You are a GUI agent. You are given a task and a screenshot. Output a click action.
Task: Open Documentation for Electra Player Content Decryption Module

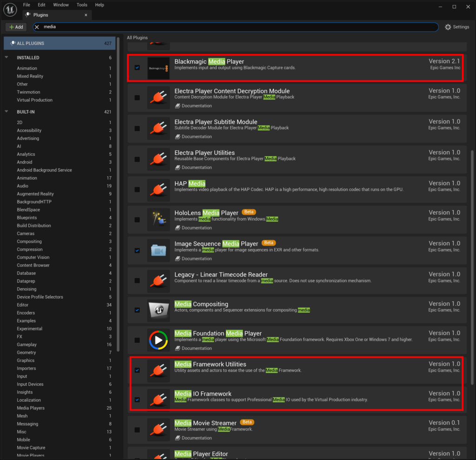[x=194, y=106]
